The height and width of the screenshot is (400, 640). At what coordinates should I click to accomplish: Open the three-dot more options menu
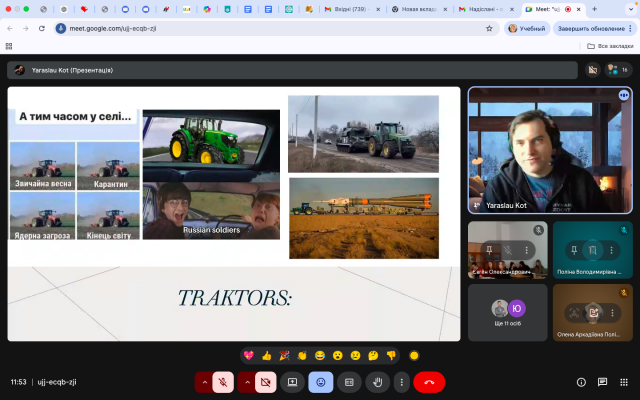pyautogui.click(x=401, y=382)
